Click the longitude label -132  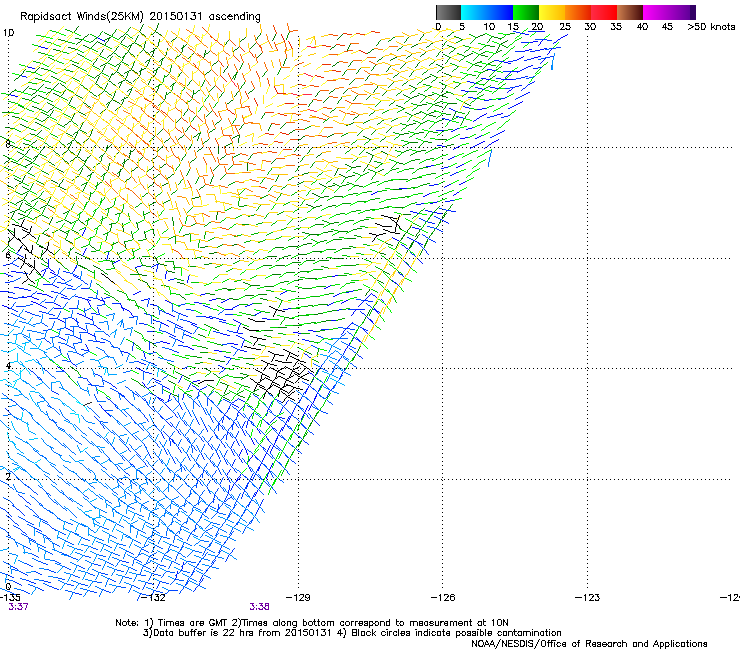coord(153,598)
